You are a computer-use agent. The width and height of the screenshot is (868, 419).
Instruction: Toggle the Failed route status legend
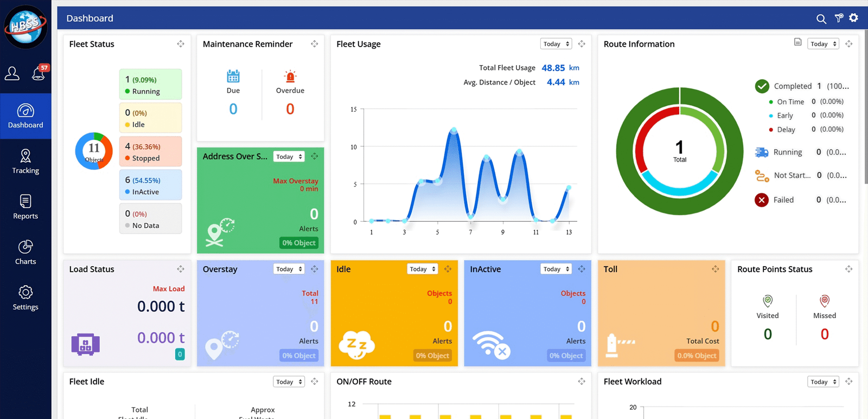(x=783, y=200)
